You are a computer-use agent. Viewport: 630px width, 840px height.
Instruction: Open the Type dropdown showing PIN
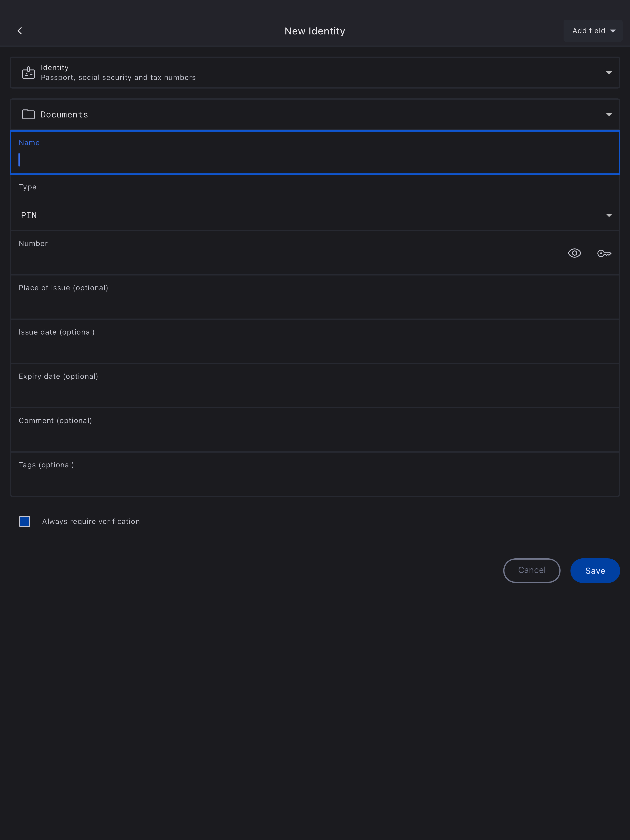tap(315, 215)
